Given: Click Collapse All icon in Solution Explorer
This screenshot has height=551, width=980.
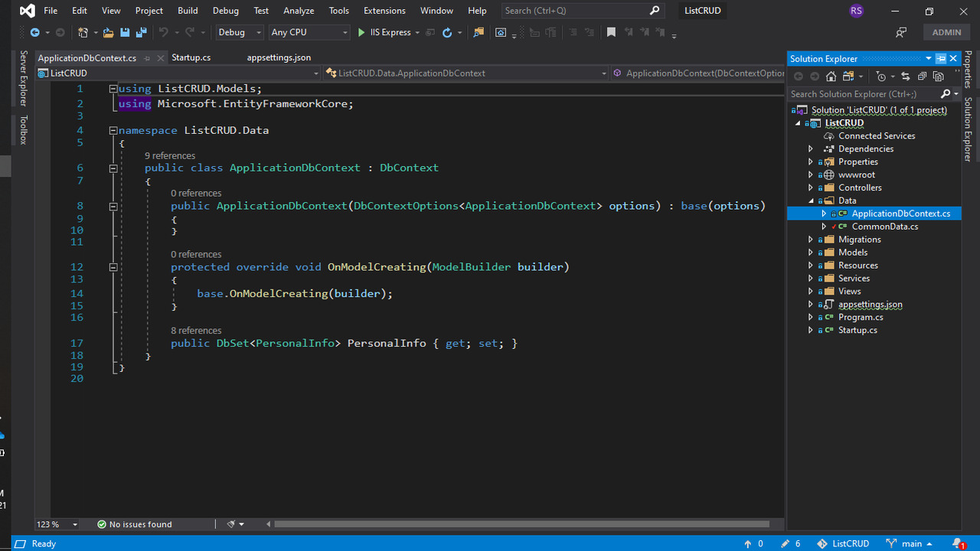Looking at the screenshot, I should [922, 77].
